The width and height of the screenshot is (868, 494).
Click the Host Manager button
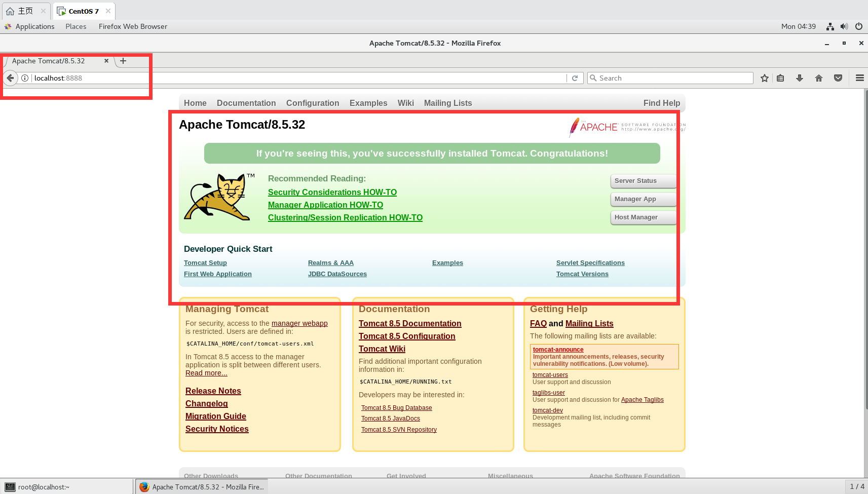(644, 217)
